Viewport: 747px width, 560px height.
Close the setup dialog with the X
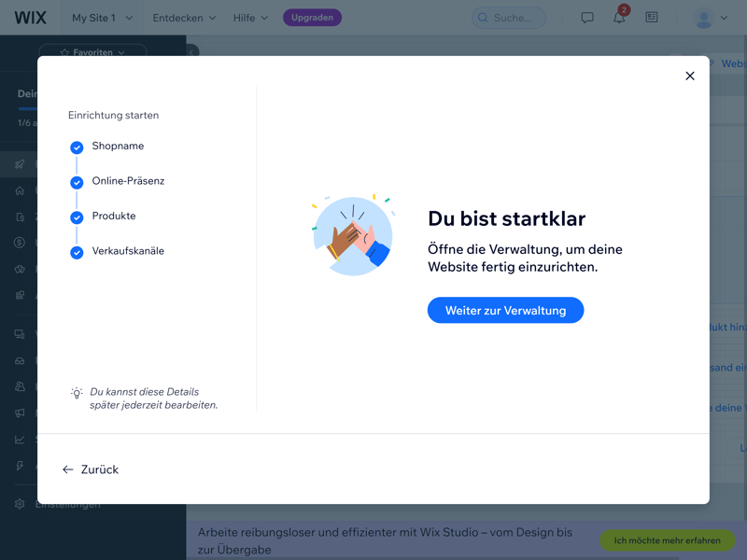click(x=689, y=76)
